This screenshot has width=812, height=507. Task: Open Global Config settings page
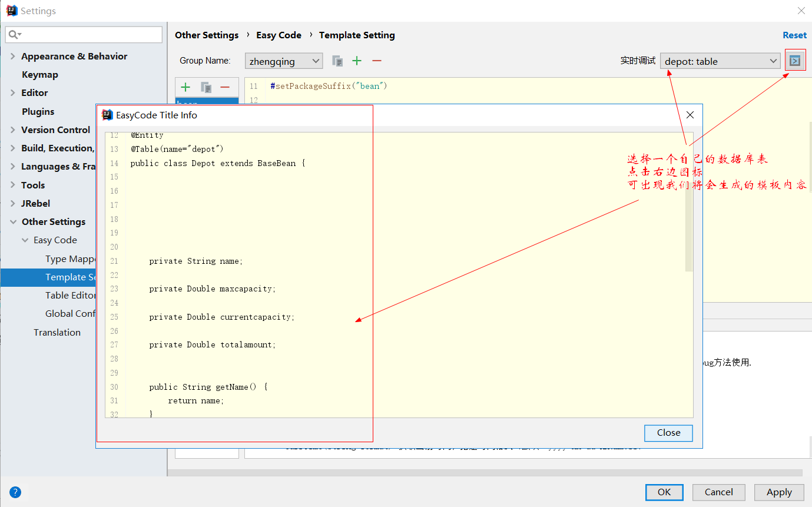click(x=70, y=314)
